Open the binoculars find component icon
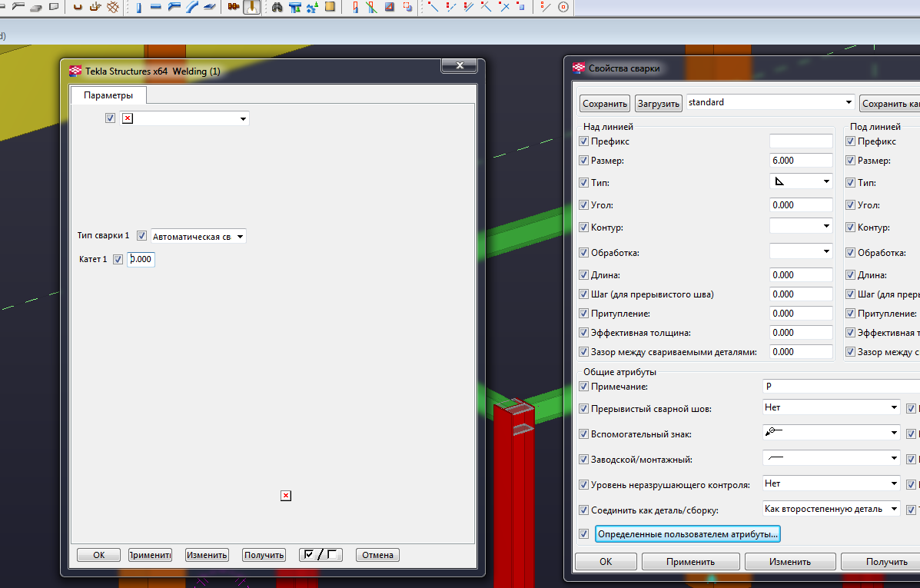 coord(277,7)
